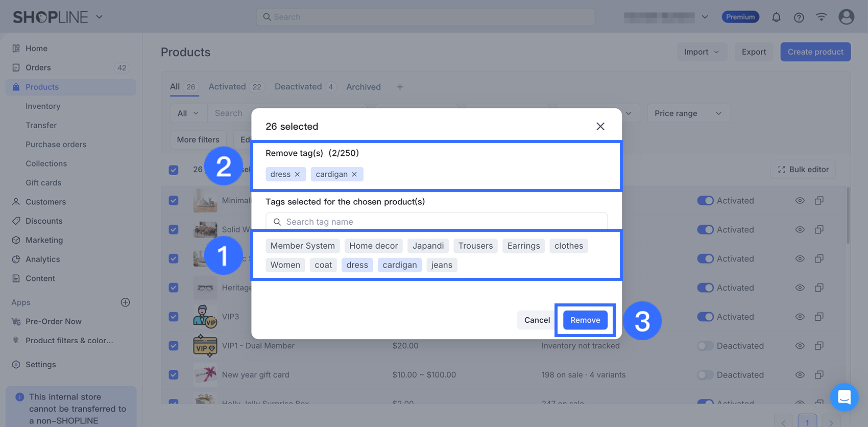This screenshot has height=427, width=868.
Task: Cancel the remove tags dialog
Action: tap(537, 320)
